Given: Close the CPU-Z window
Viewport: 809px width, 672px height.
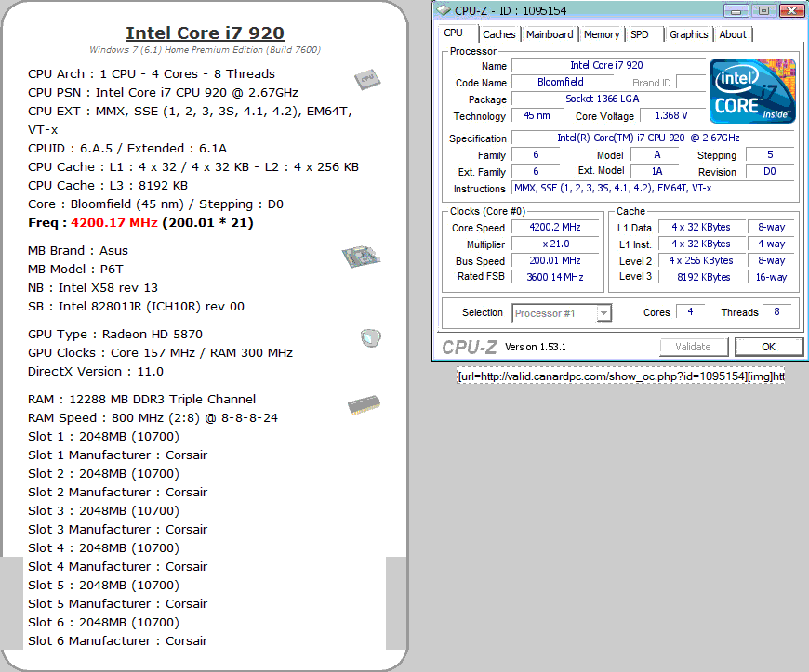Looking at the screenshot, I should pyautogui.click(x=791, y=10).
